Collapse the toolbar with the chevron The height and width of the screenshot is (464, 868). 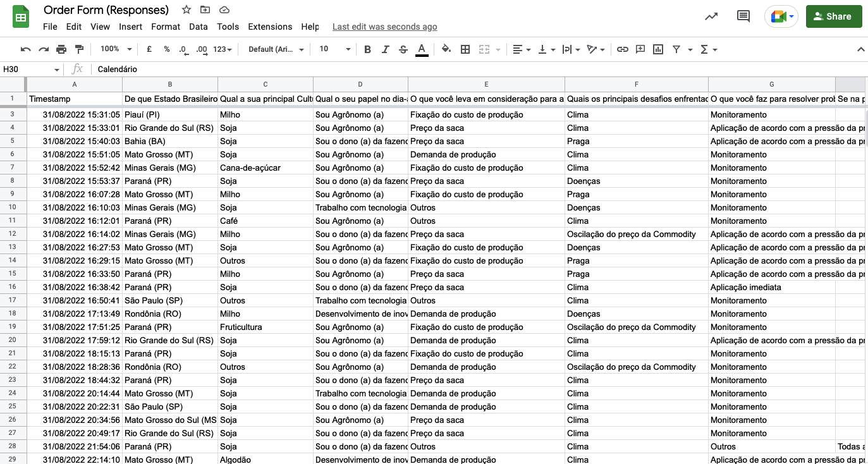pyautogui.click(x=861, y=49)
